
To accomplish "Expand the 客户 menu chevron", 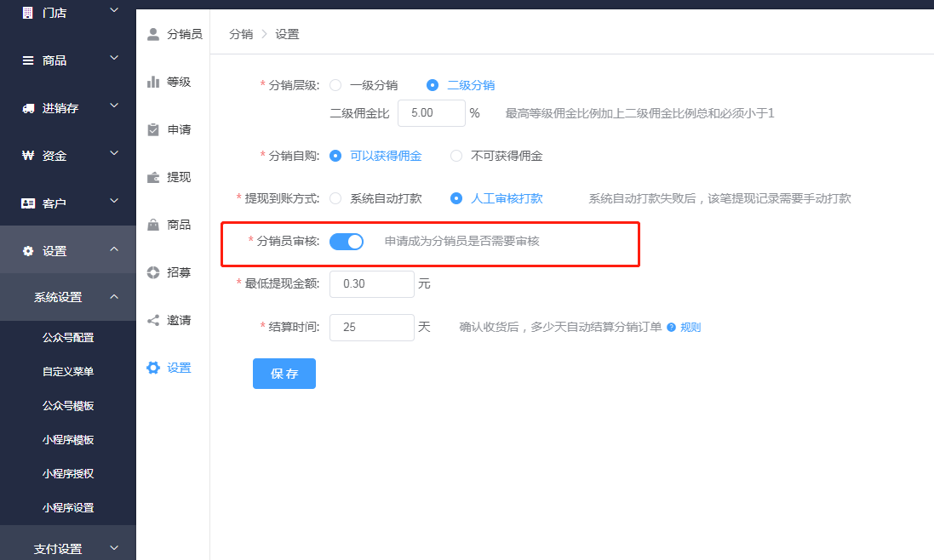I will [114, 201].
